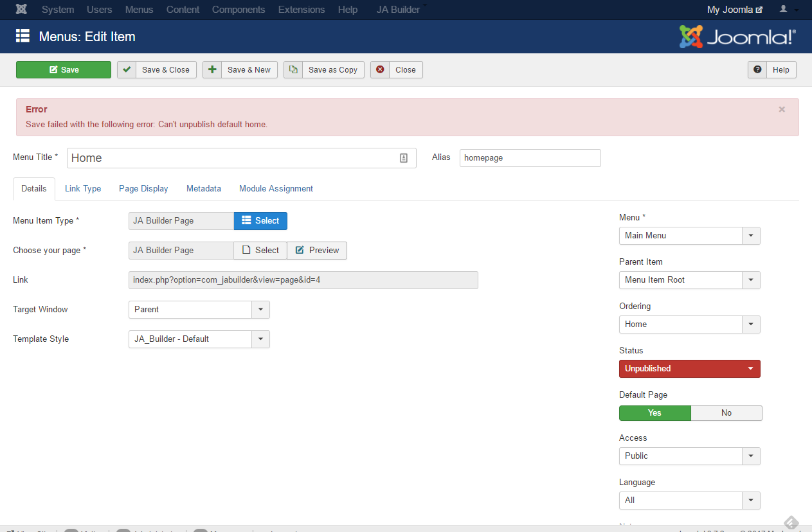The height and width of the screenshot is (532, 812).
Task: Switch to the Page Display tab
Action: click(143, 188)
